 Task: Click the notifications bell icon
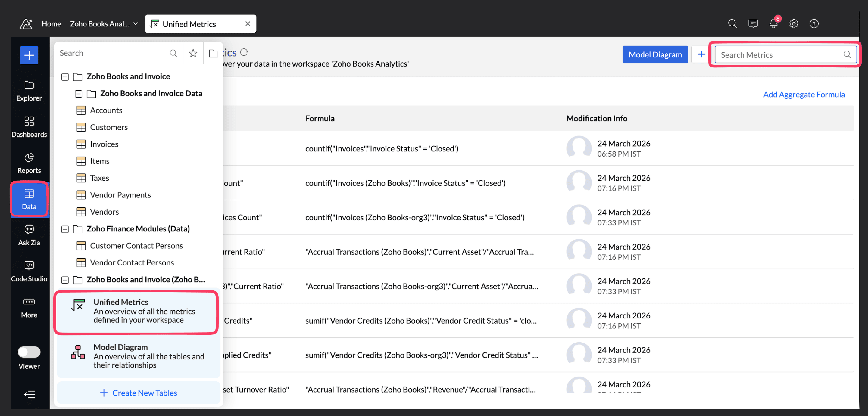point(773,23)
